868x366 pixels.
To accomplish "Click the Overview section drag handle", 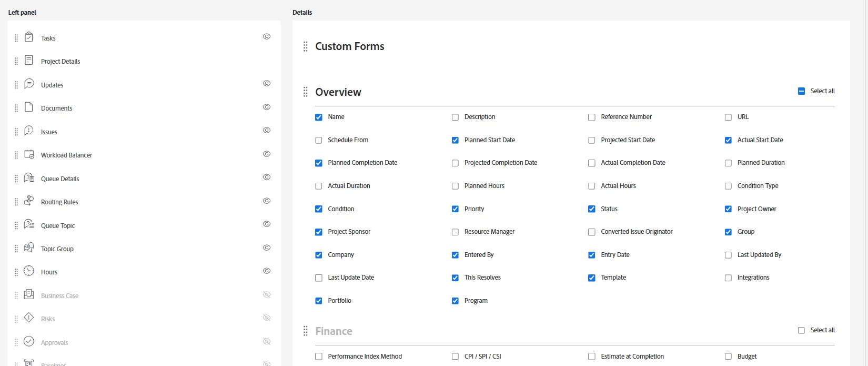I will (305, 92).
